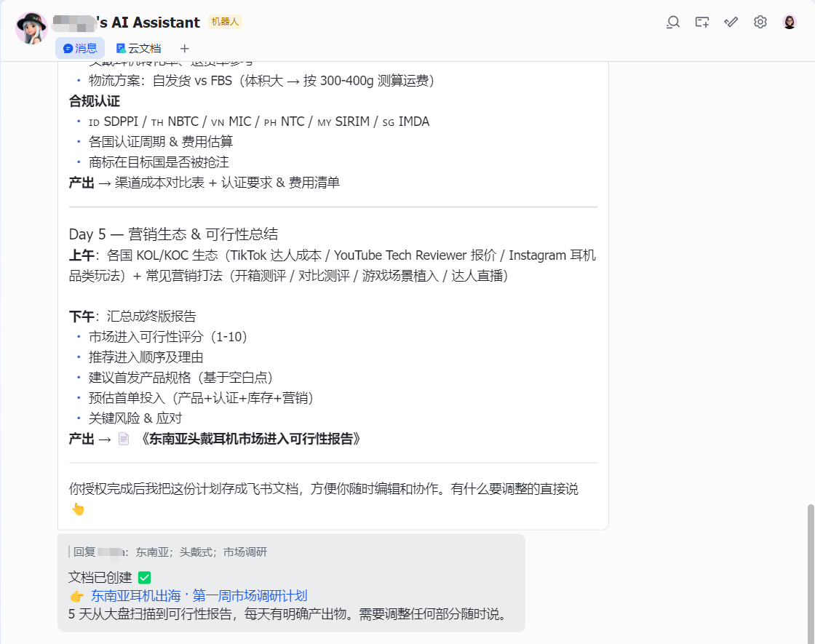Viewport: 815px width, 644px height.
Task: Click the document icon before 可行性报告
Action: pos(124,439)
